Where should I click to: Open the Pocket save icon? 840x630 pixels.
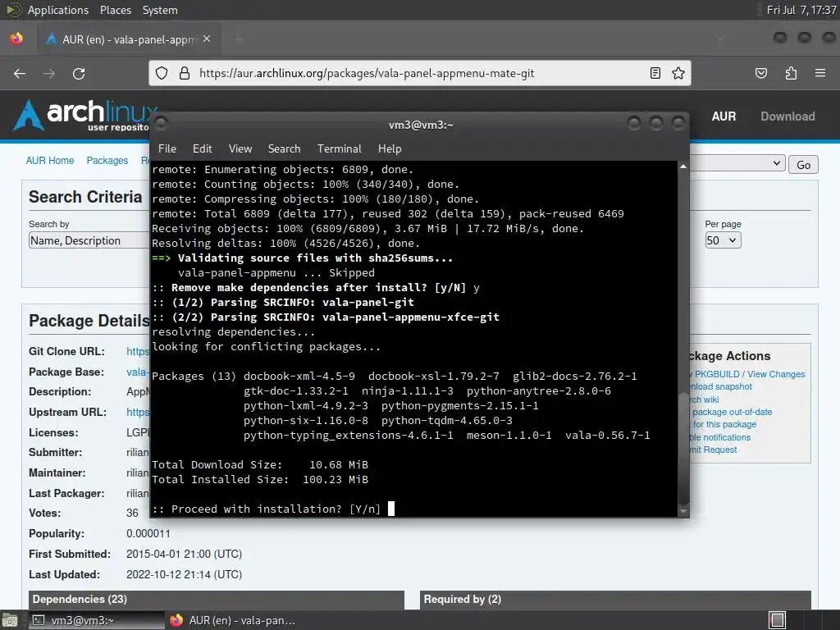(x=761, y=73)
